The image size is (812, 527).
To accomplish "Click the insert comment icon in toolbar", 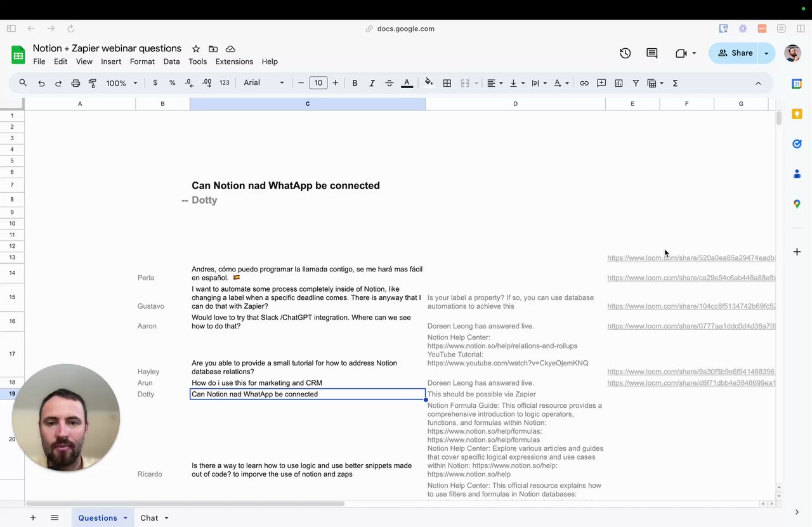I will click(x=601, y=83).
